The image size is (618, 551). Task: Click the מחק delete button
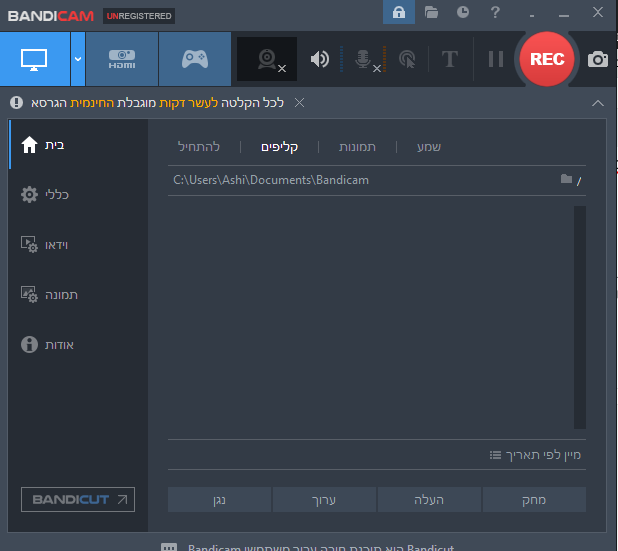(x=534, y=500)
